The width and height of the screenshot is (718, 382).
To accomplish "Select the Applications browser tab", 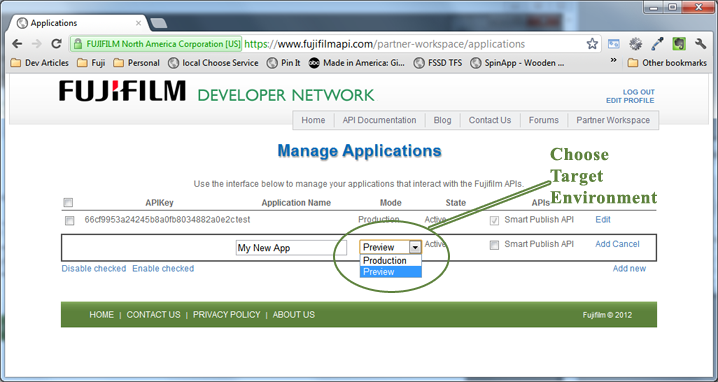I will click(78, 23).
